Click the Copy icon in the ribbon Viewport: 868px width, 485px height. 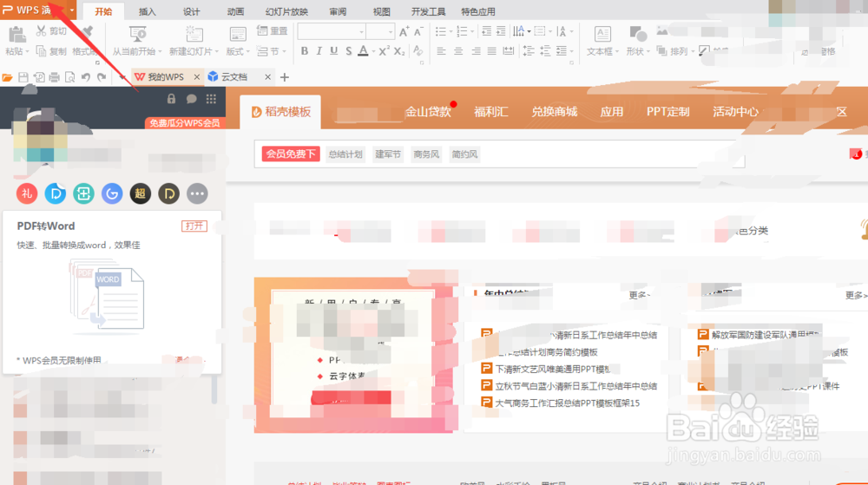tap(41, 51)
